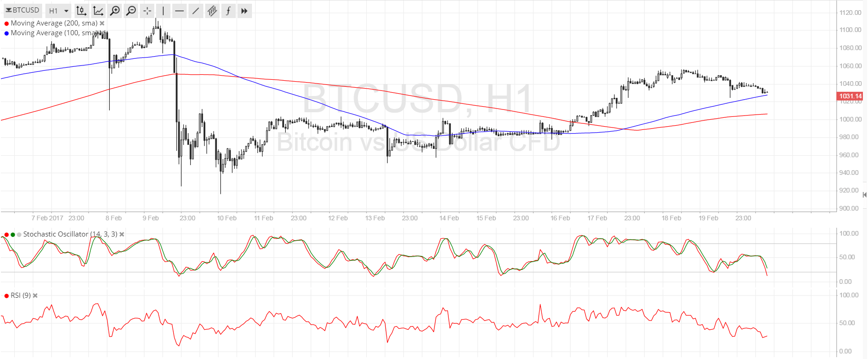868x359 pixels.
Task: Zoom out of the chart
Action: pos(131,11)
